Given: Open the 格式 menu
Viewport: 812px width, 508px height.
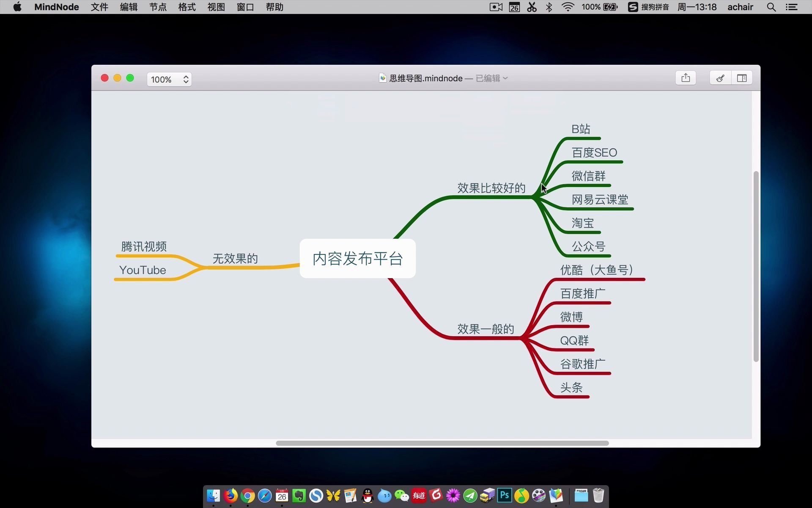Looking at the screenshot, I should (x=187, y=7).
